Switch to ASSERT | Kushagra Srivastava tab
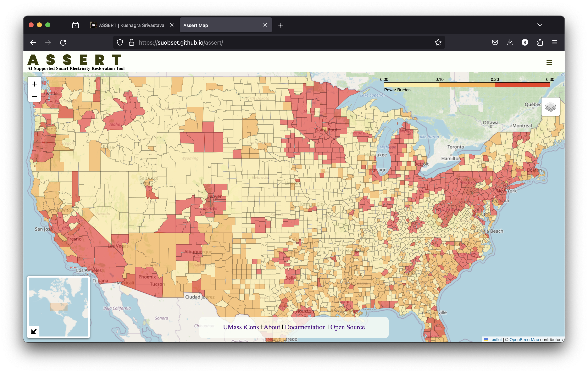This screenshot has height=373, width=588. pyautogui.click(x=131, y=25)
